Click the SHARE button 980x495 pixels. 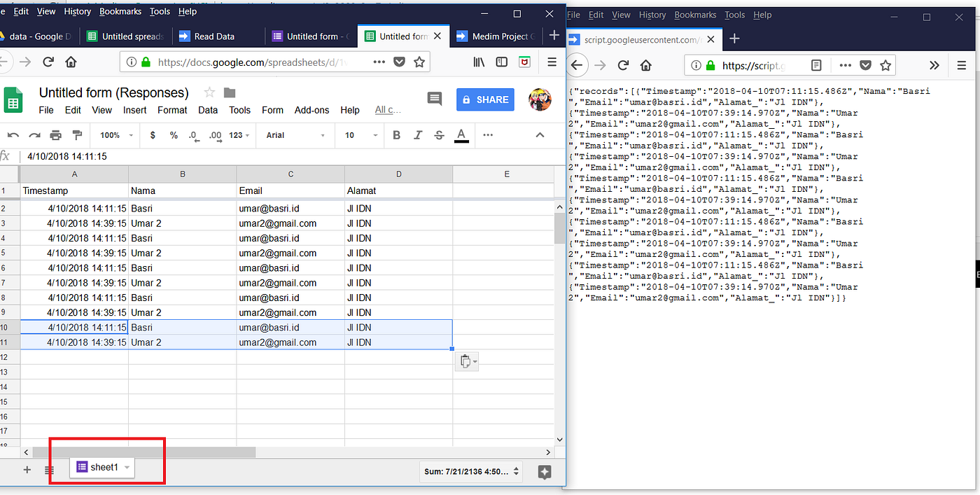tap(485, 99)
